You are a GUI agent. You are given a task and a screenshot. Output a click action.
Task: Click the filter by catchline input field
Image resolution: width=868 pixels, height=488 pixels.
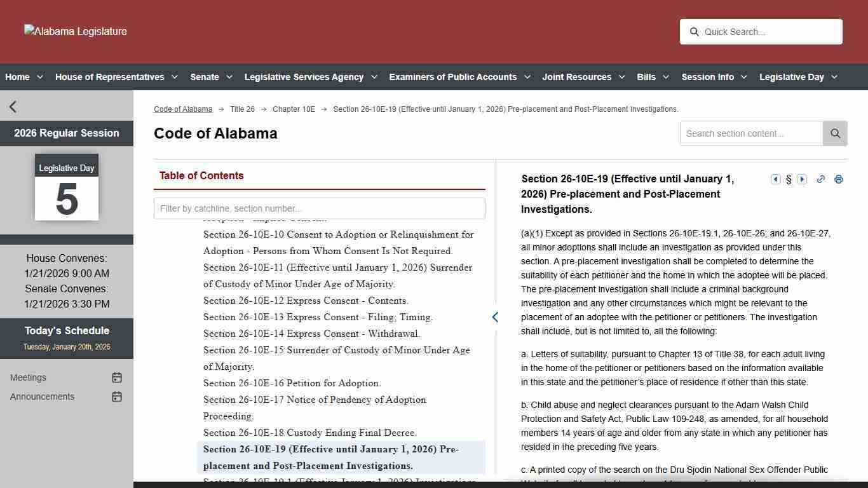(319, 208)
